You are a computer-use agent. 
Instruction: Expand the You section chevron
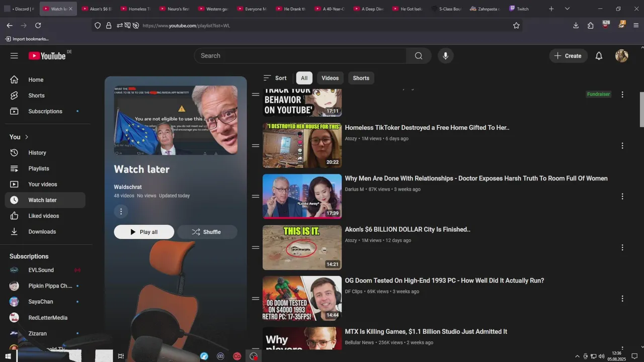(x=27, y=137)
